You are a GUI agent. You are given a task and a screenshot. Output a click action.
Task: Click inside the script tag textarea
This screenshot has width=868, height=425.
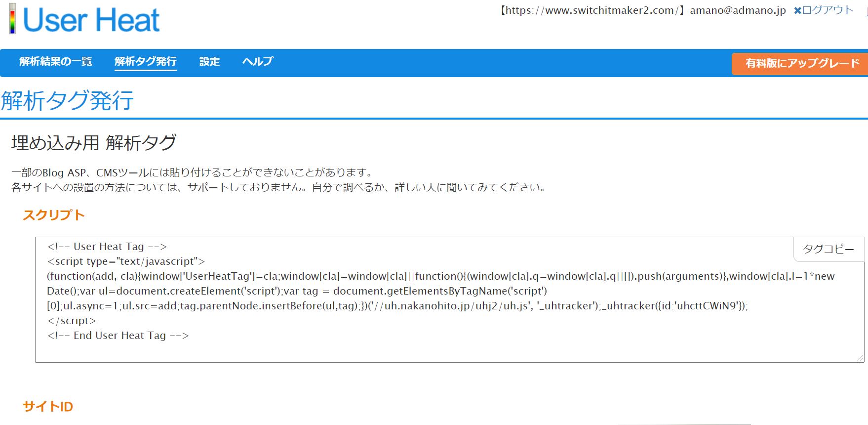point(449,299)
